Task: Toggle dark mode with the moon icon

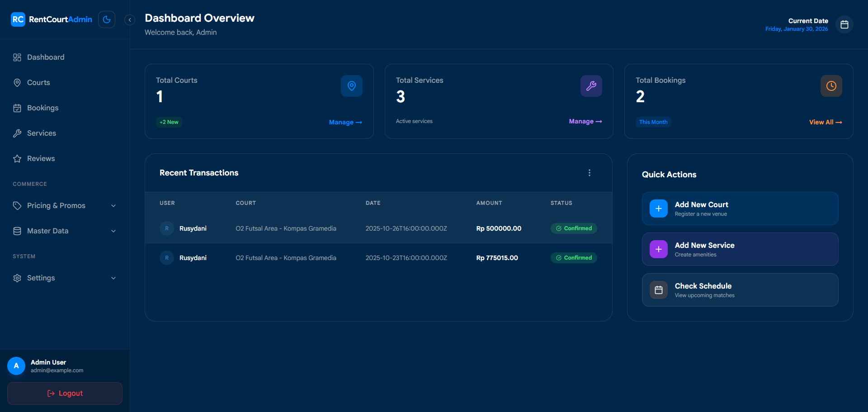Action: pos(107,19)
